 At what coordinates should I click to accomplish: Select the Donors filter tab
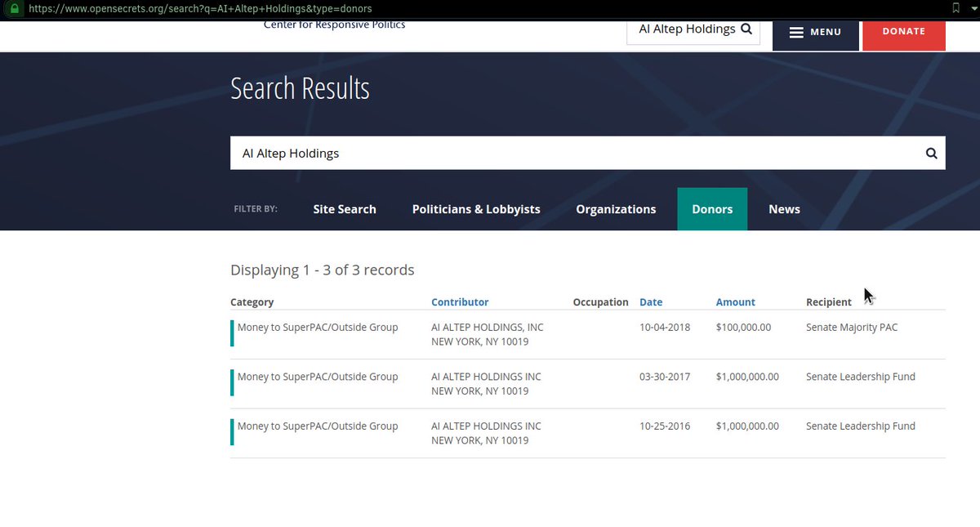coord(712,209)
